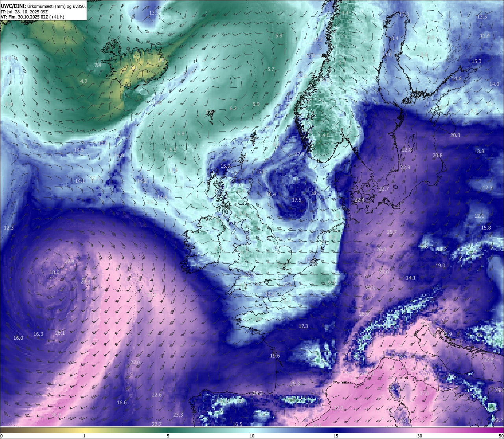Click the 16.4 value on the map
Image resolution: width=504 pixels, height=439 pixels.
click(271, 194)
